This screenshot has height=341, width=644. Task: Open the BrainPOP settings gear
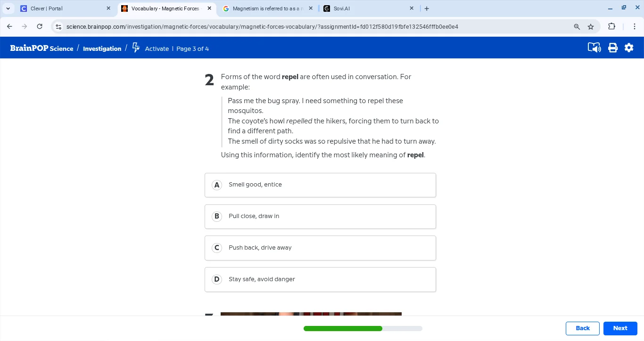629,48
